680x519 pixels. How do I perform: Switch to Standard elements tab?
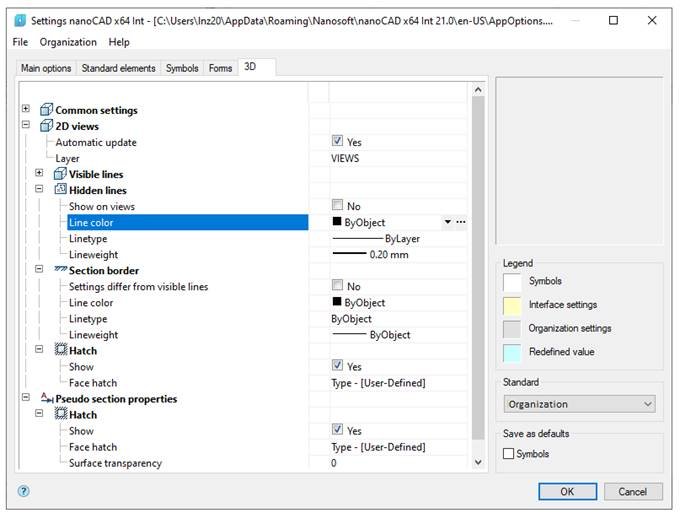pyautogui.click(x=118, y=68)
